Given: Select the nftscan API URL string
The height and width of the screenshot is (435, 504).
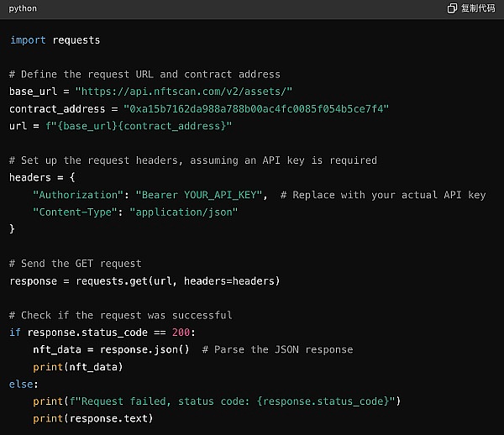Looking at the screenshot, I should click(183, 92).
